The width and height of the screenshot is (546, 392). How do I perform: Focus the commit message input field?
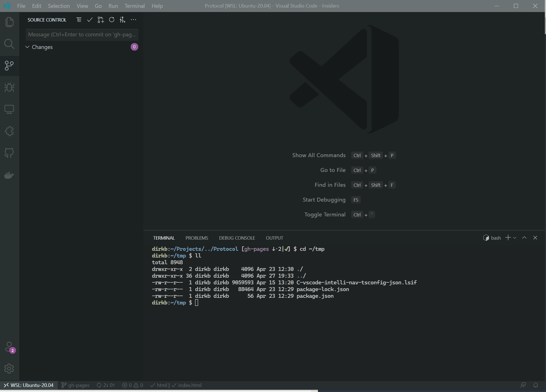pyautogui.click(x=82, y=34)
